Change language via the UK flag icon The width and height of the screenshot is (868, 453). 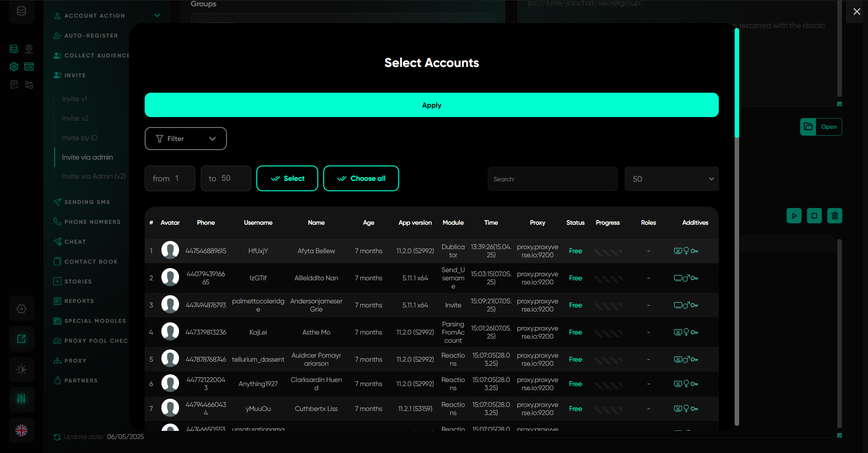click(21, 430)
